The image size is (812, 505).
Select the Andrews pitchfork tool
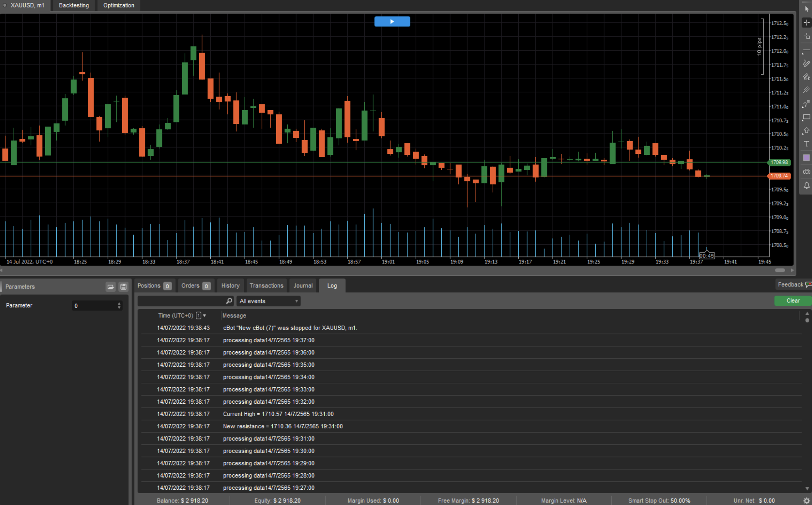click(x=807, y=90)
